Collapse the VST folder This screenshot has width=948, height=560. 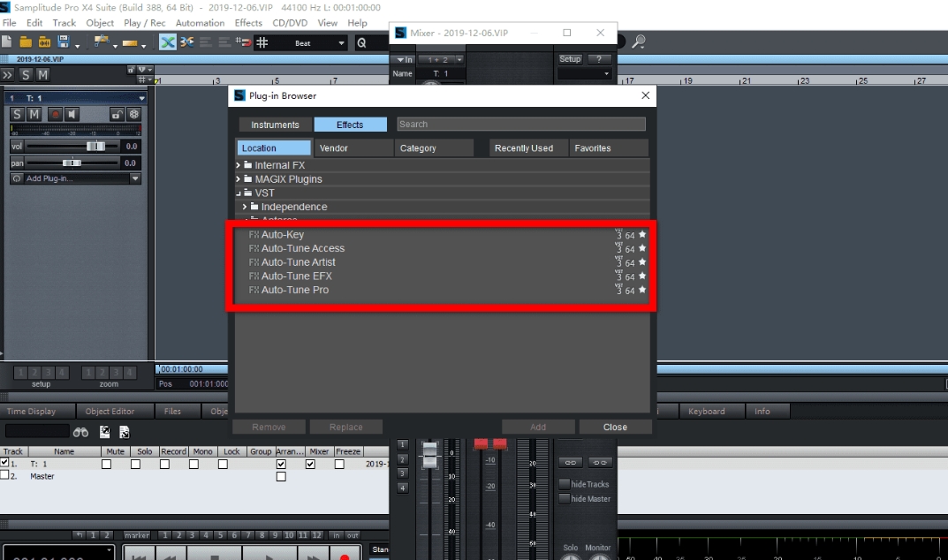[239, 193]
